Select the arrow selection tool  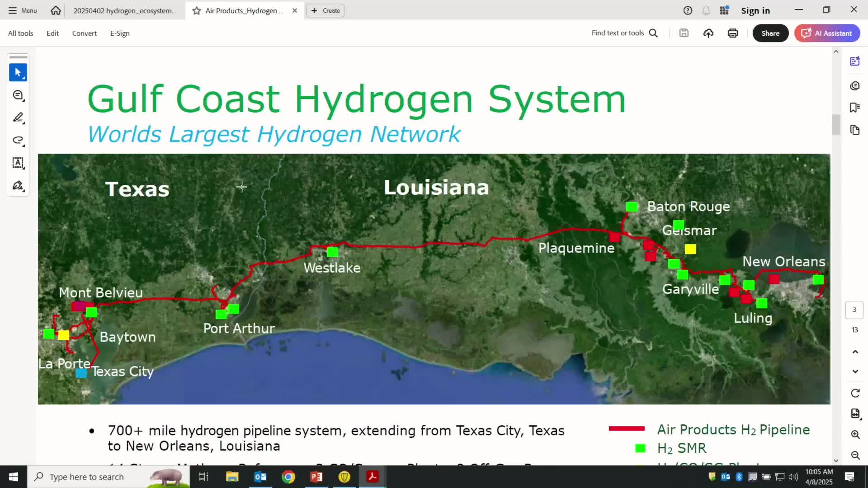coord(18,72)
